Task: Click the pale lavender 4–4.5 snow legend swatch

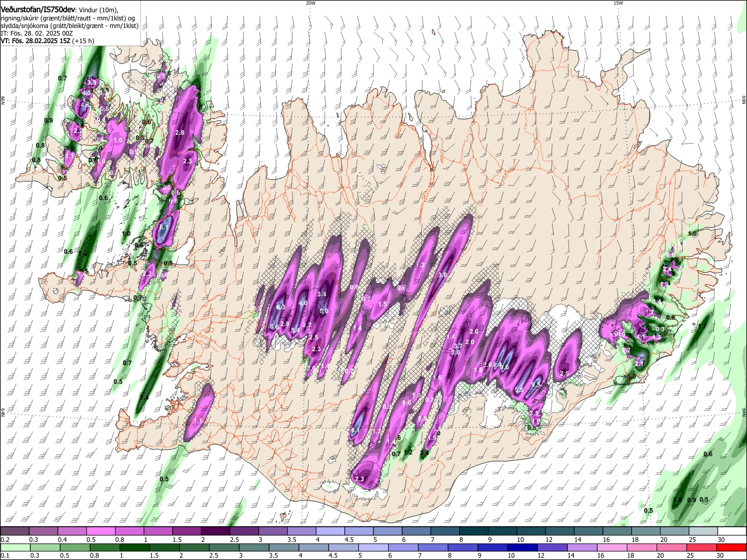Action: pyautogui.click(x=330, y=531)
